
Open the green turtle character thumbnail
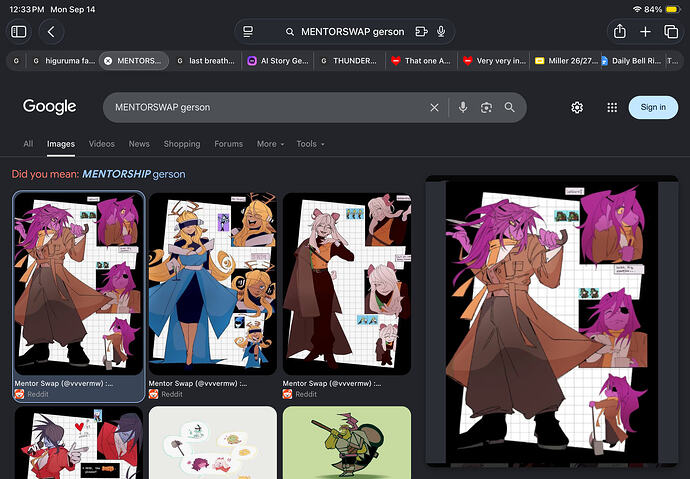coord(347,442)
